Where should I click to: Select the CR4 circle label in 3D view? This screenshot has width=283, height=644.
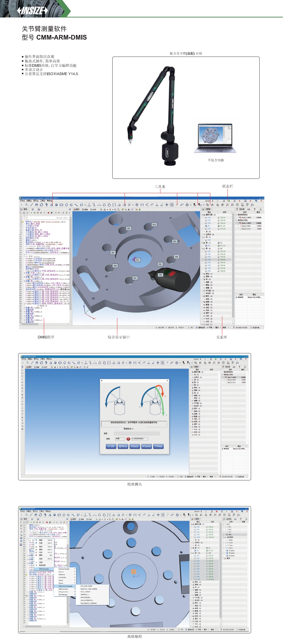pyautogui.click(x=154, y=225)
